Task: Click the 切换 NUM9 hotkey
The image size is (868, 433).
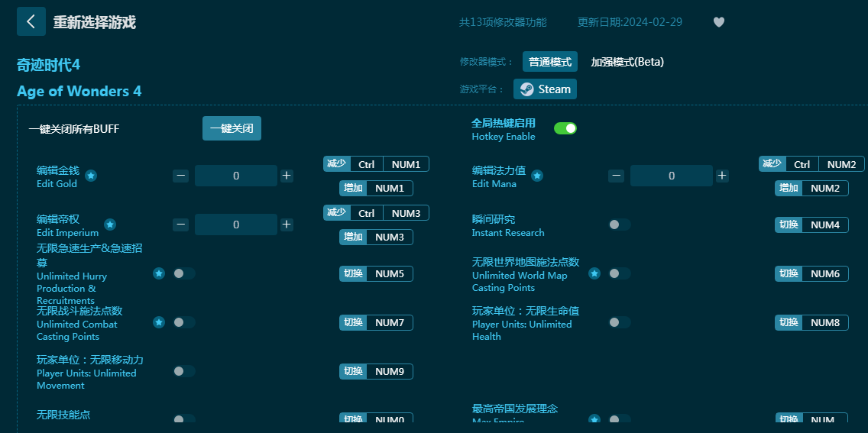Action: pyautogui.click(x=377, y=372)
